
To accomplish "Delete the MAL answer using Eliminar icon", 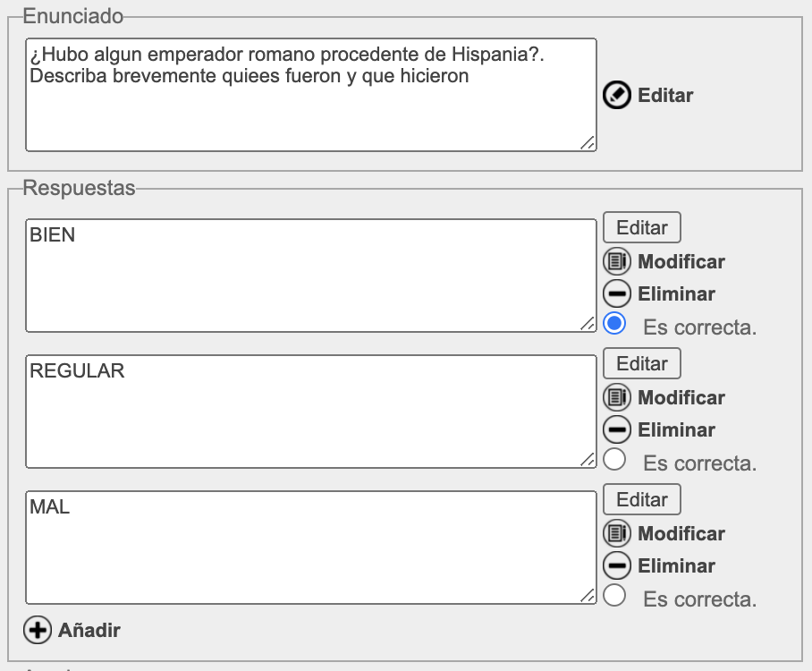I will click(x=616, y=565).
